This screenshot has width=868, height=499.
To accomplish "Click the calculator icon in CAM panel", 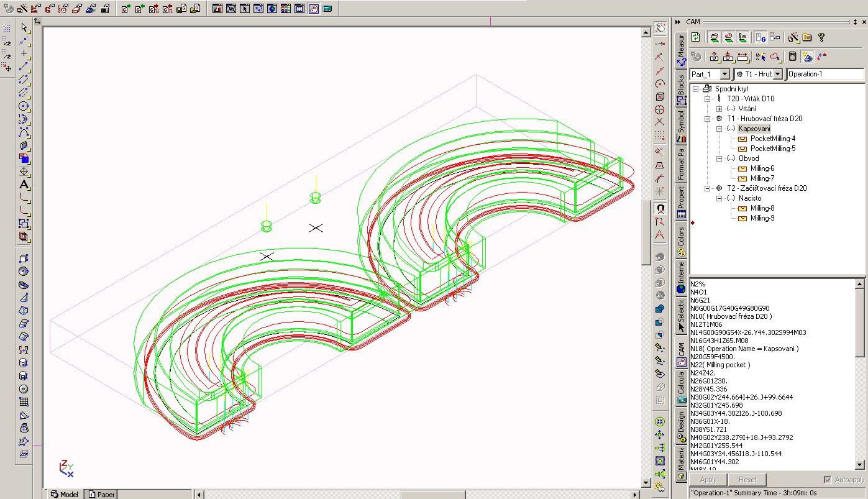I will 792,57.
